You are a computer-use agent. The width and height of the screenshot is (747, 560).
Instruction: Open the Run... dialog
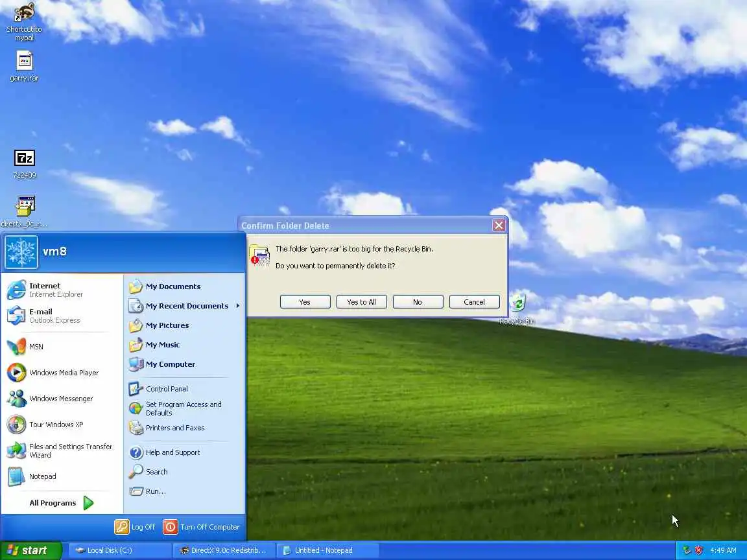pyautogui.click(x=184, y=491)
